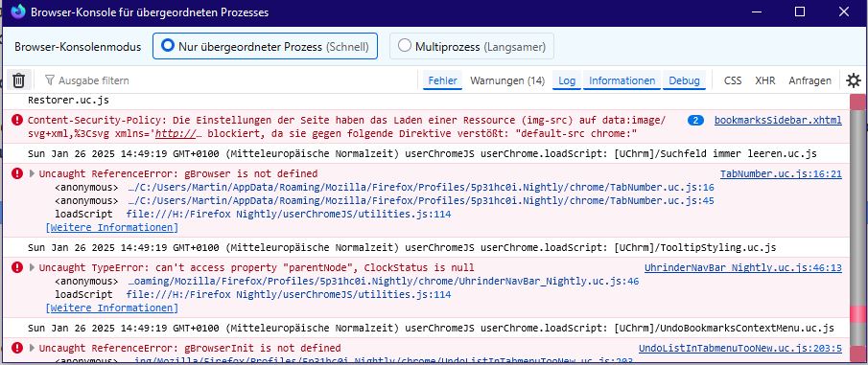Open bookmarksSidebar.xhtml source link
The width and height of the screenshot is (868, 365).
coord(778,120)
